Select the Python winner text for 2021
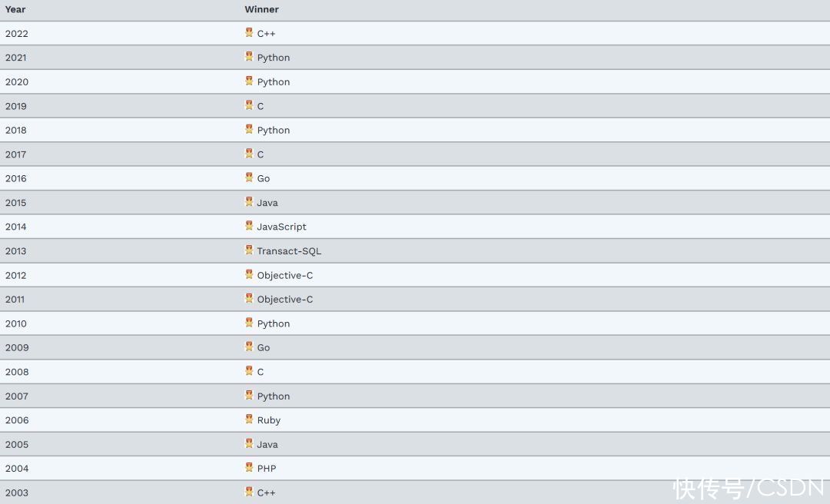Viewport: 830px width, 504px height. click(273, 58)
